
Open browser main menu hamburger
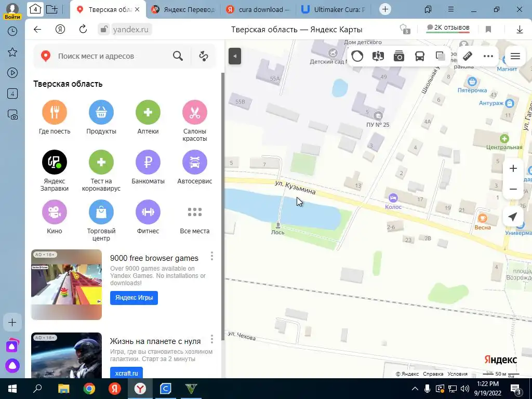click(450, 9)
